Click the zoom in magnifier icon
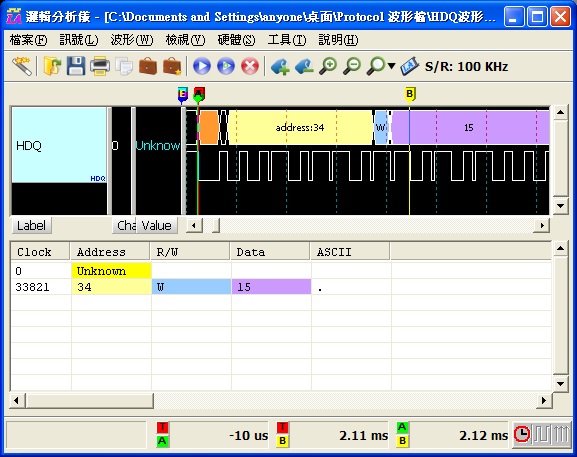The height and width of the screenshot is (457, 577). (x=328, y=66)
